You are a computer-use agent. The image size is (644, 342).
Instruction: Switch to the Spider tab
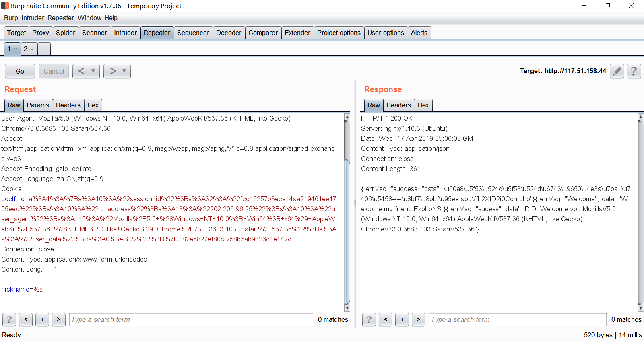tap(66, 33)
